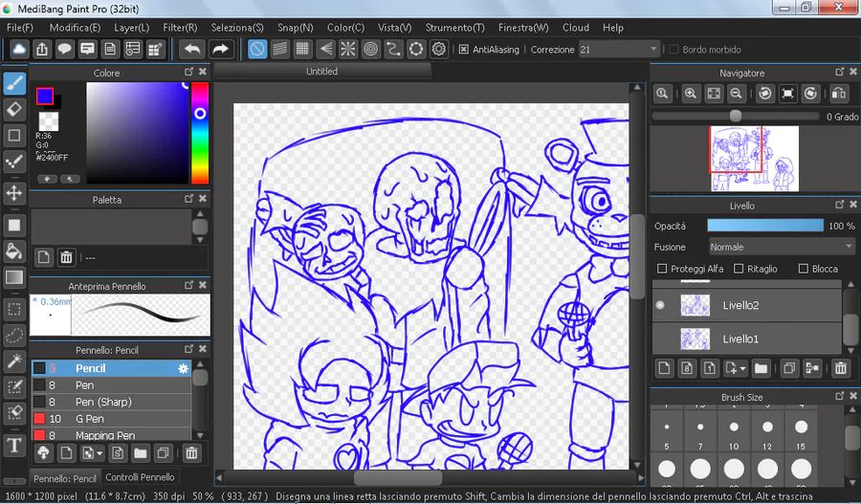Toggle the AntiAliasing checkbox
The width and height of the screenshot is (861, 504).
pyautogui.click(x=463, y=50)
